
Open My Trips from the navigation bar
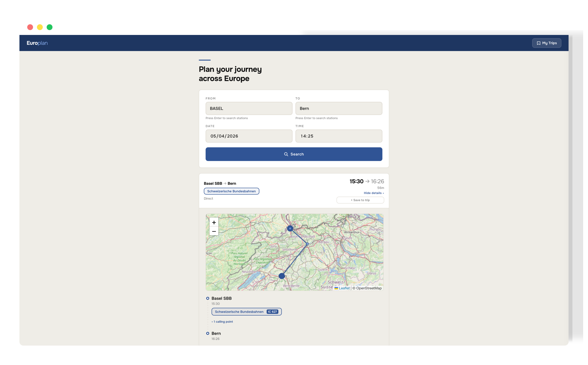[x=546, y=43]
